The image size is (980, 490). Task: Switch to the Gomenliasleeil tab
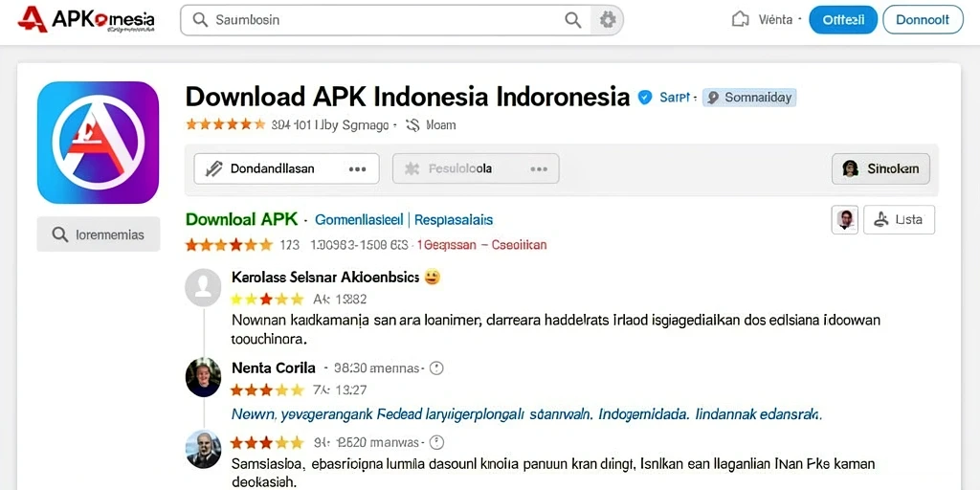(360, 220)
